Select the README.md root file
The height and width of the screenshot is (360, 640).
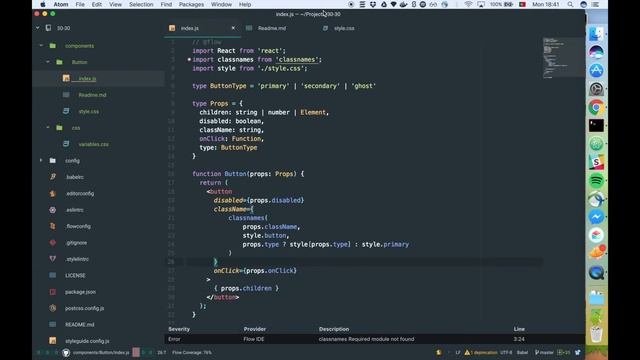coord(80,324)
